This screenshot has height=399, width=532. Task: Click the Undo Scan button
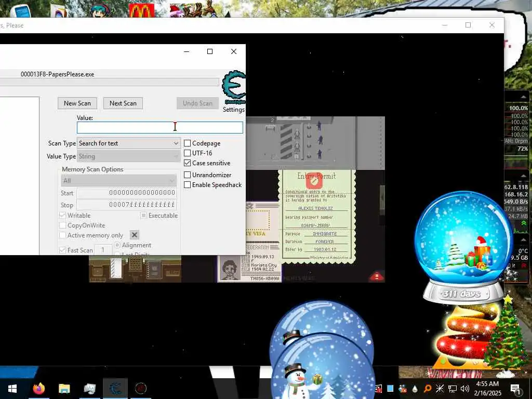click(x=197, y=103)
